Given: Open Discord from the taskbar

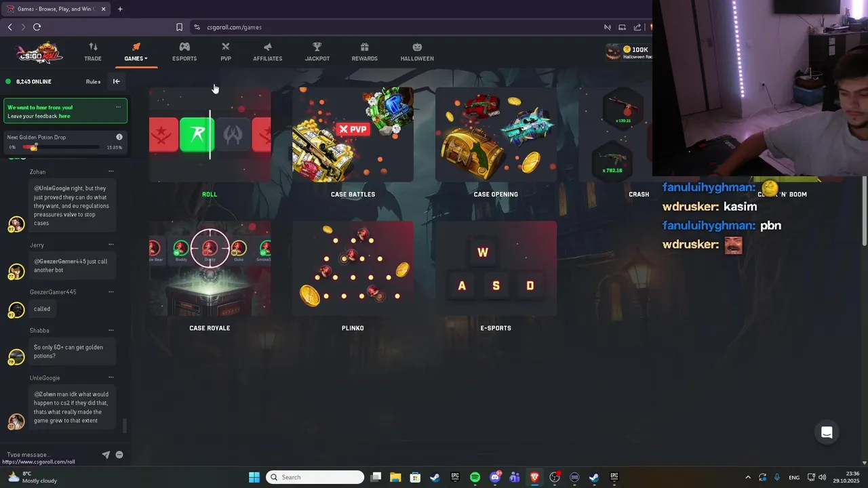Looking at the screenshot, I should (495, 477).
